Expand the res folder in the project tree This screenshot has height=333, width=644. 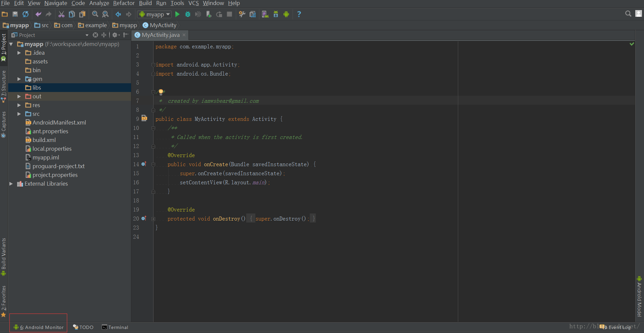tap(19, 105)
